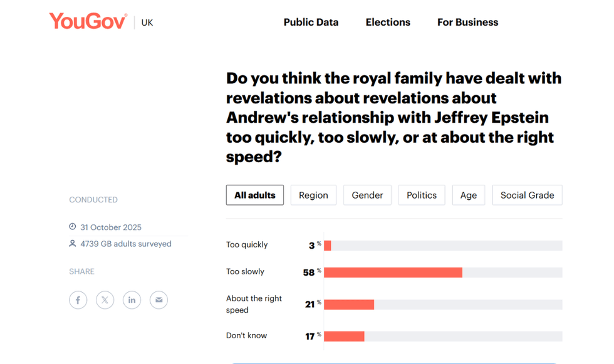Screen dimensions: 614x364
Task: Select the Region results tab
Action: [313, 195]
